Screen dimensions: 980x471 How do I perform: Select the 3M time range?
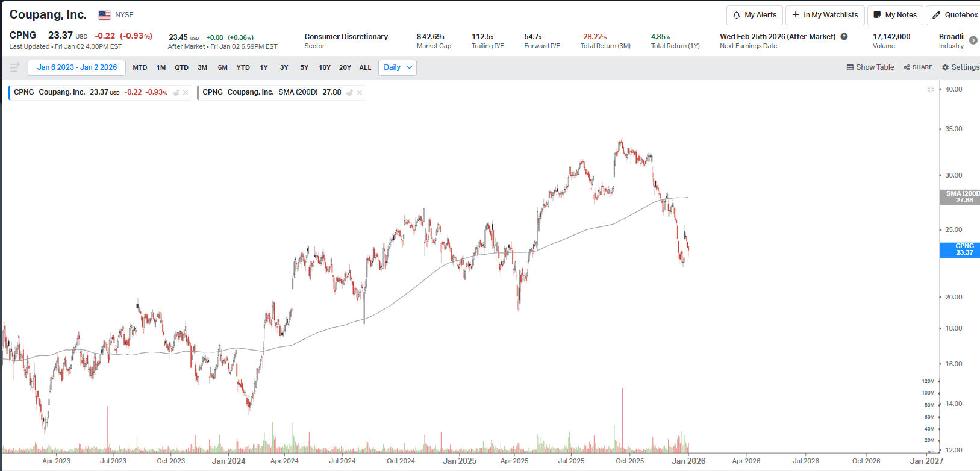click(x=202, y=67)
